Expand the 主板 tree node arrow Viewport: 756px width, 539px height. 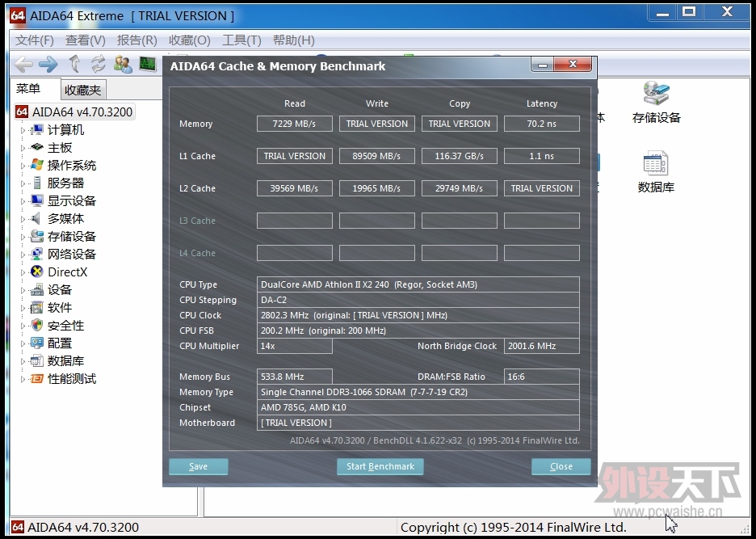pyautogui.click(x=23, y=148)
